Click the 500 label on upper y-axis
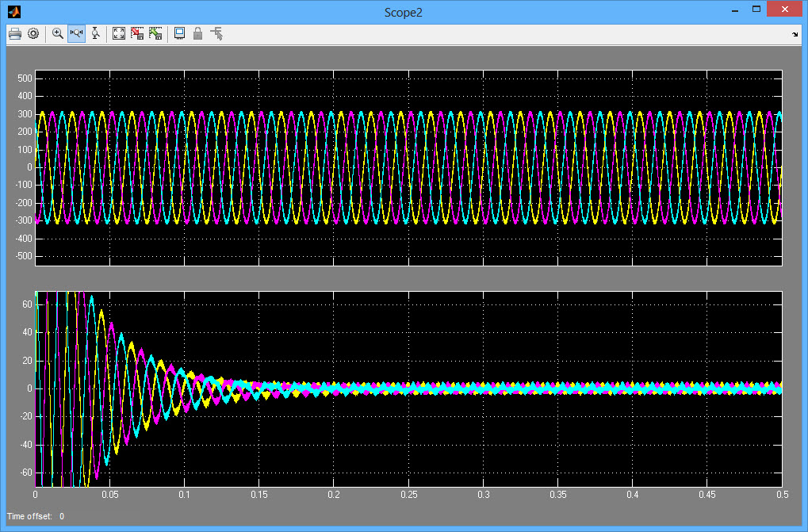The image size is (808, 532). point(25,78)
